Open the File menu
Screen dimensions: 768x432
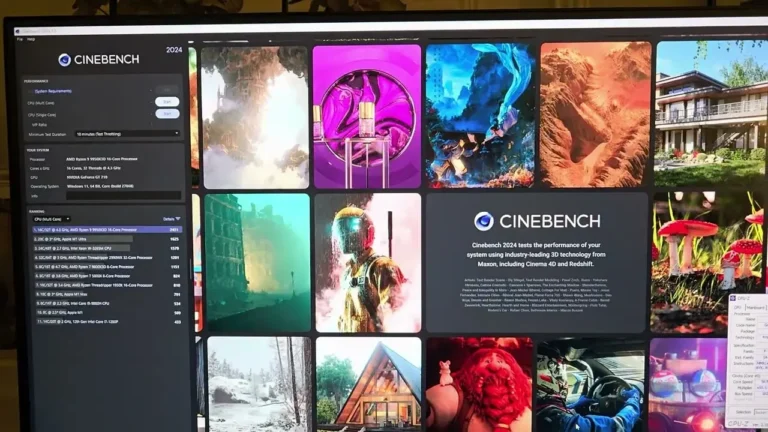[x=20, y=39]
